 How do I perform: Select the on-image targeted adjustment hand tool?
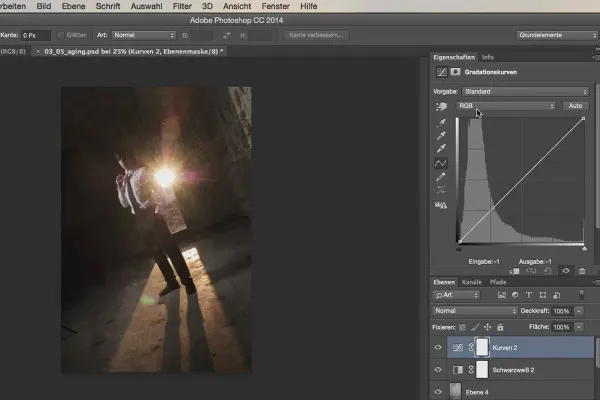441,106
